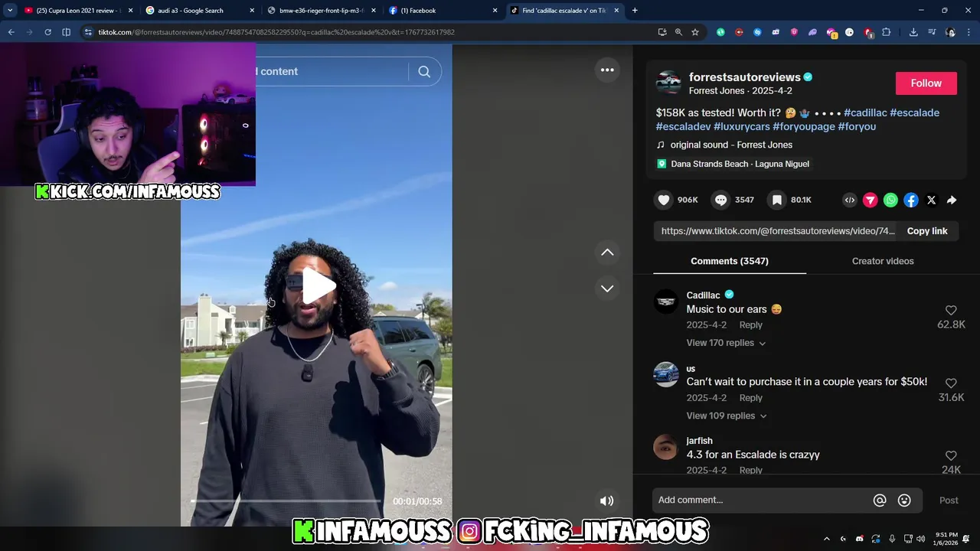Open Windows volume tray icon
The image size is (980, 551).
coord(920,539)
